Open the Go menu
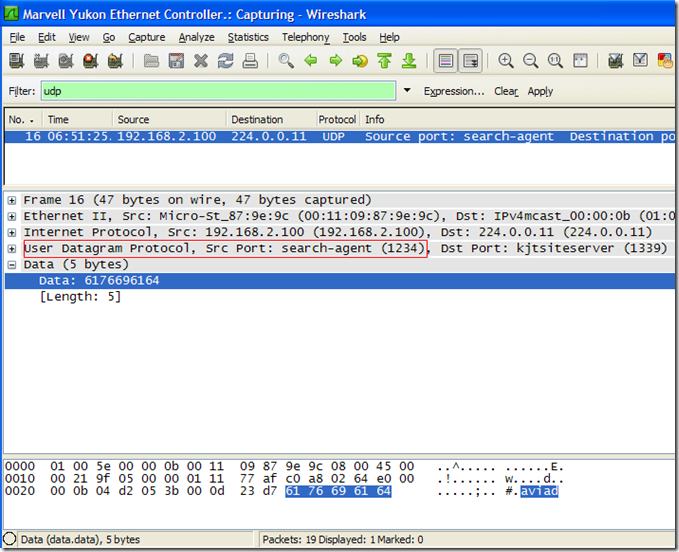679x552 pixels. pyautogui.click(x=109, y=37)
